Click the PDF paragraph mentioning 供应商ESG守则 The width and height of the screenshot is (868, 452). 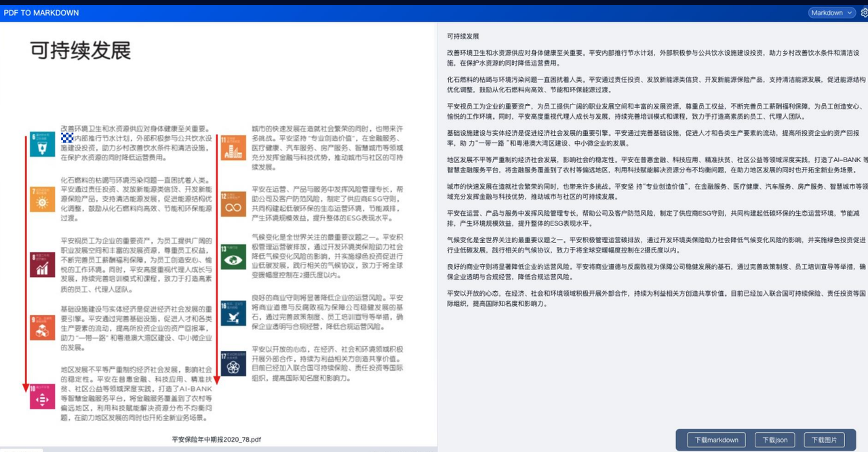(x=328, y=204)
